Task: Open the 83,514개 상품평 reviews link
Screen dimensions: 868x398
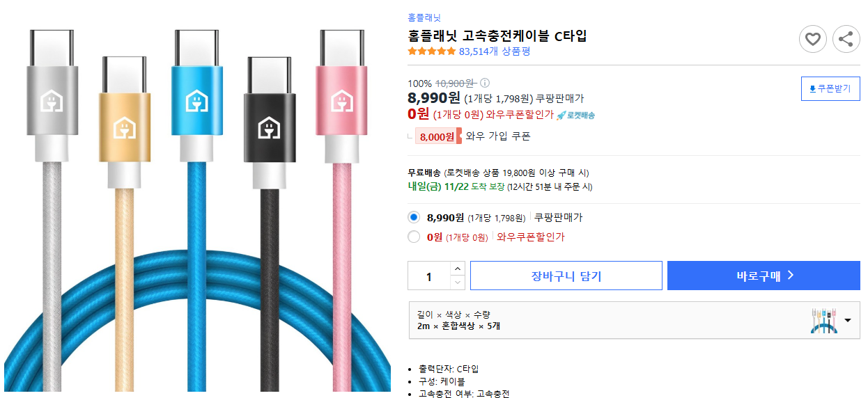Action: [495, 51]
